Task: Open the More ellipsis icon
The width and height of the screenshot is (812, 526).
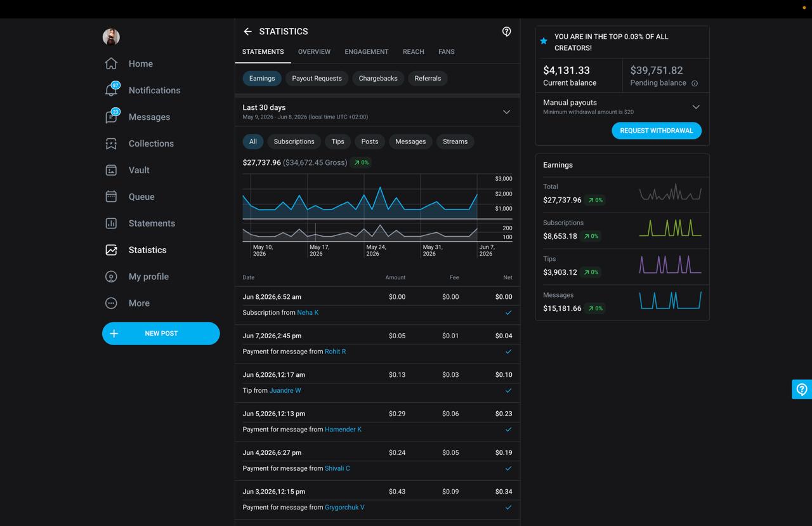Action: coord(111,303)
